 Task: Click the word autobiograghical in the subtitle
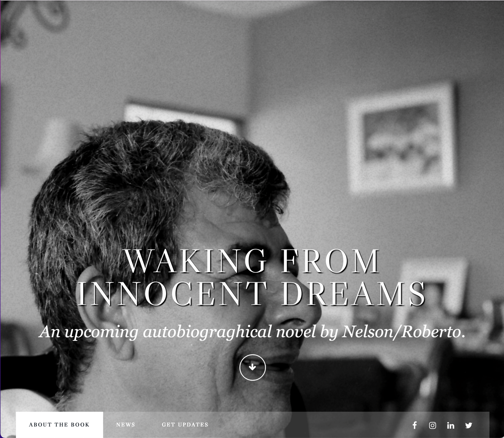click(x=207, y=332)
